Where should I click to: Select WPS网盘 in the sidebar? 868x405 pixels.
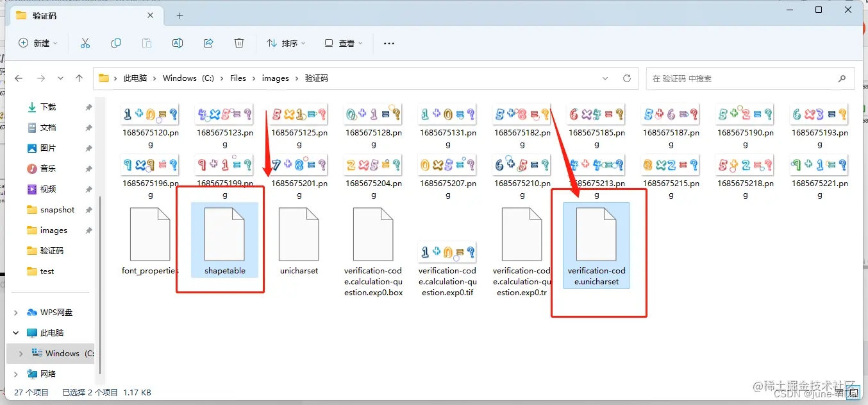pos(56,313)
